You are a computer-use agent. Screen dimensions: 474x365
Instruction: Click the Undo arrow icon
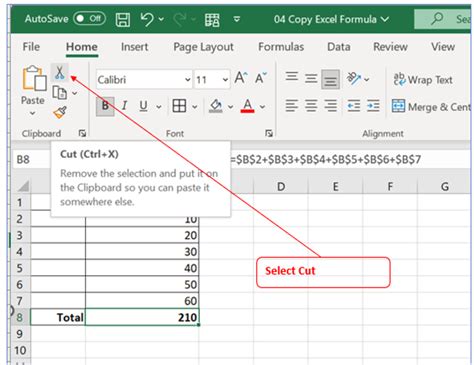[x=147, y=19]
